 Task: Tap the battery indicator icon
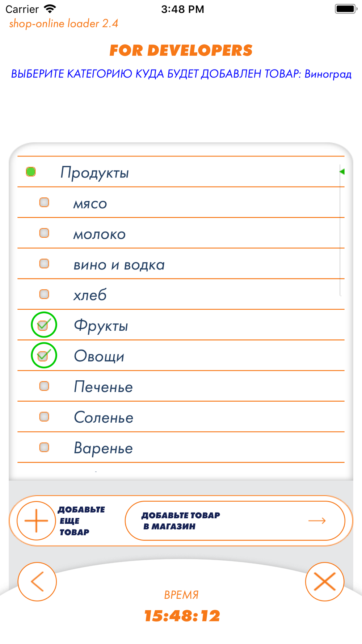click(346, 9)
